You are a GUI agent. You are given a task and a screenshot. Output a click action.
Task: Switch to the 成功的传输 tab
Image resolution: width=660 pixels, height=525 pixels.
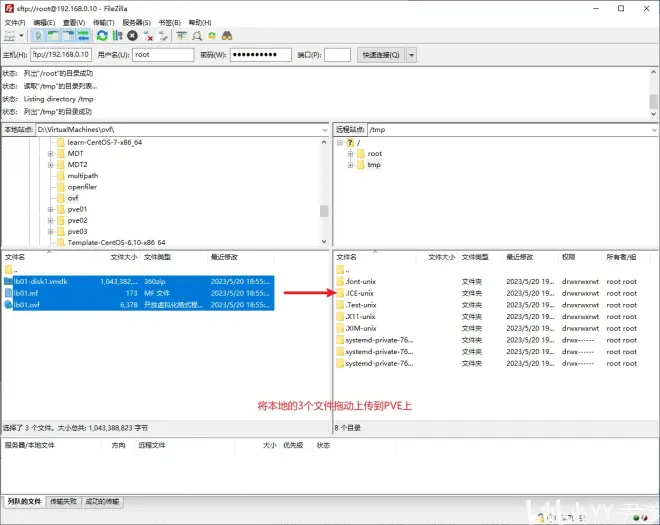pos(102,501)
